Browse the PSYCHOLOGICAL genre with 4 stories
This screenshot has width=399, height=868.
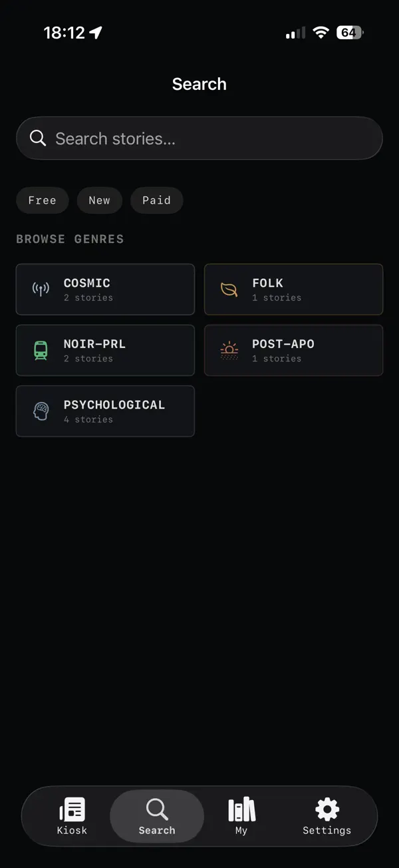pyautogui.click(x=105, y=411)
